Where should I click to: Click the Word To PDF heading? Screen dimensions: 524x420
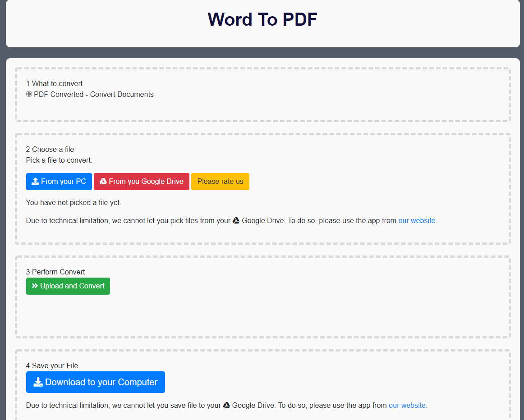click(x=262, y=19)
